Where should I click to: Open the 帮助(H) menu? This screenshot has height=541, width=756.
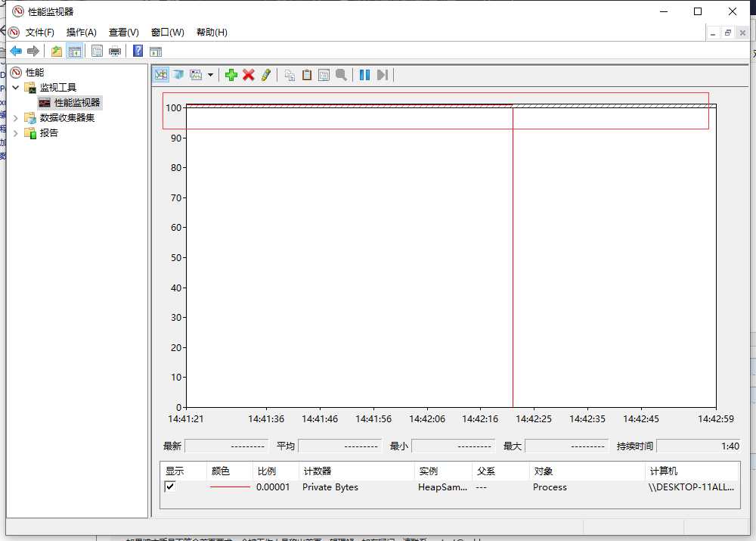pos(212,33)
